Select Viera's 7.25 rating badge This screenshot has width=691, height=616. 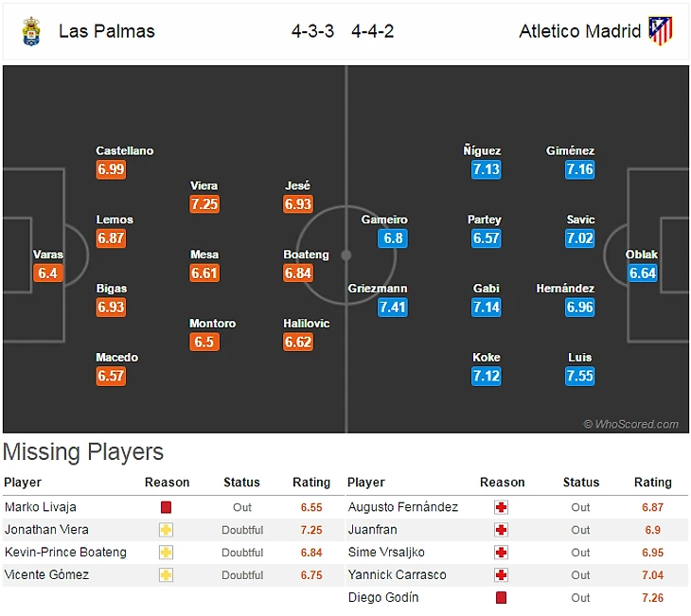pos(204,204)
